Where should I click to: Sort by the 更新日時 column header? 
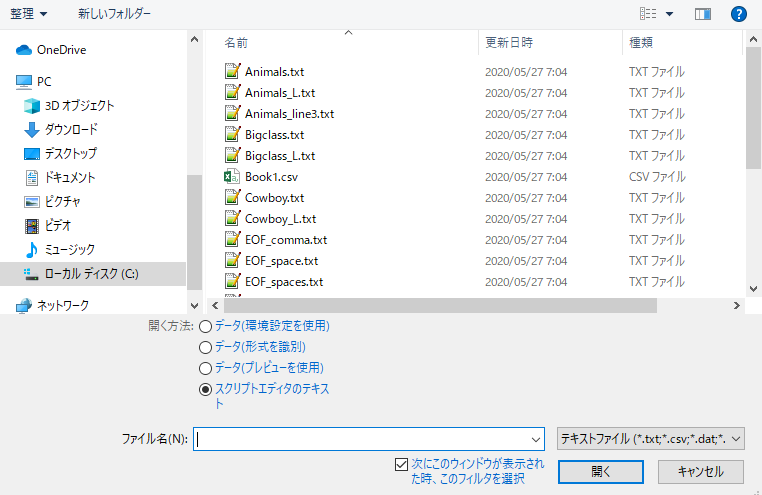point(509,43)
